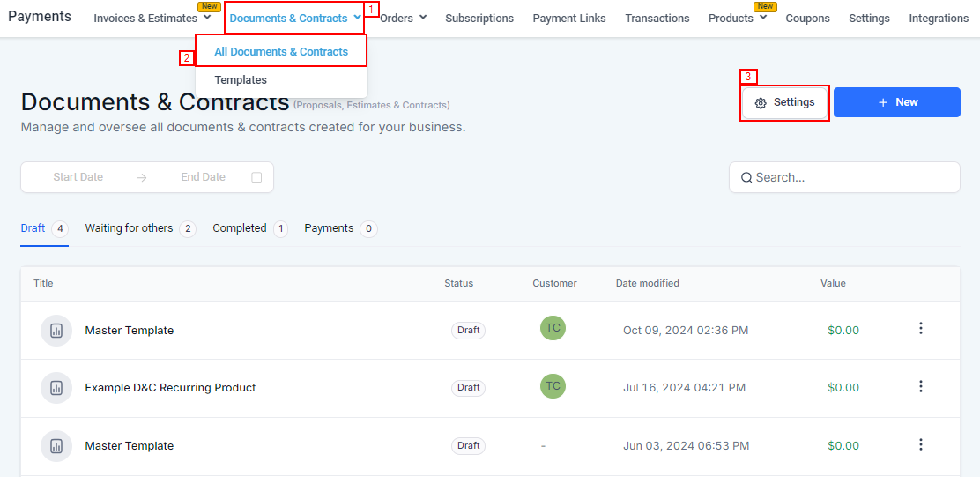Click the Customer column header
Image resolution: width=980 pixels, height=477 pixels.
pos(554,283)
